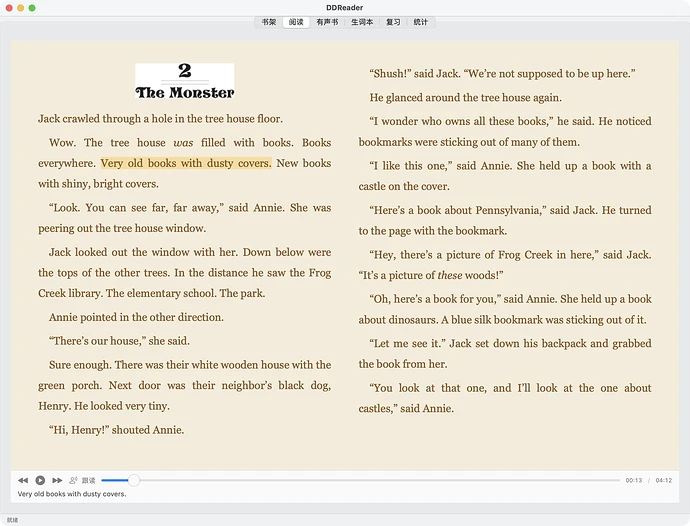Click the subtitle line in the player bar
The height and width of the screenshot is (526, 690).
click(72, 494)
